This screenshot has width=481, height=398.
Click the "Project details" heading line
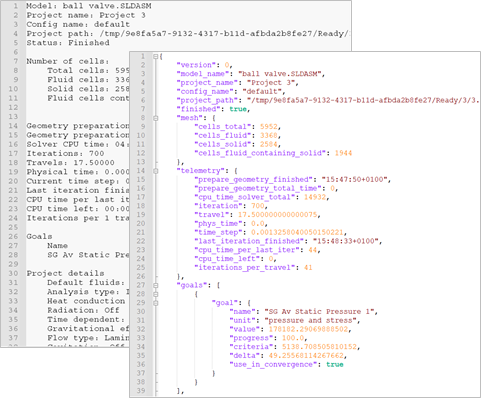65,273
